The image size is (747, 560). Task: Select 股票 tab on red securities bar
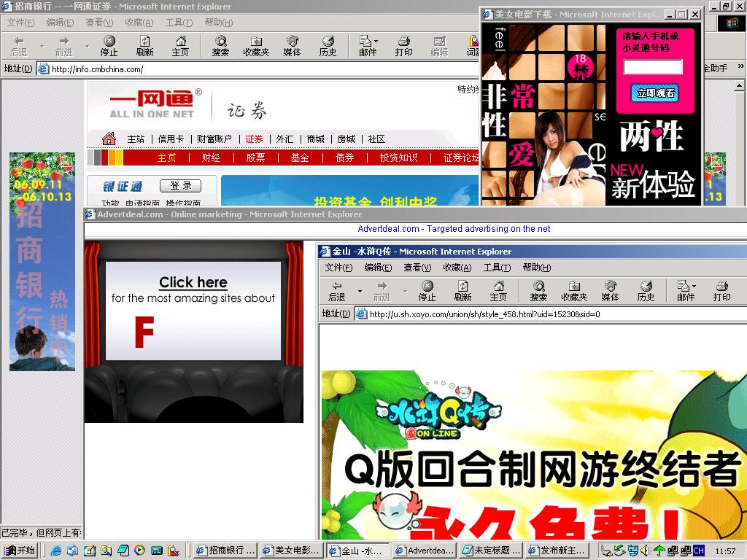(x=255, y=157)
